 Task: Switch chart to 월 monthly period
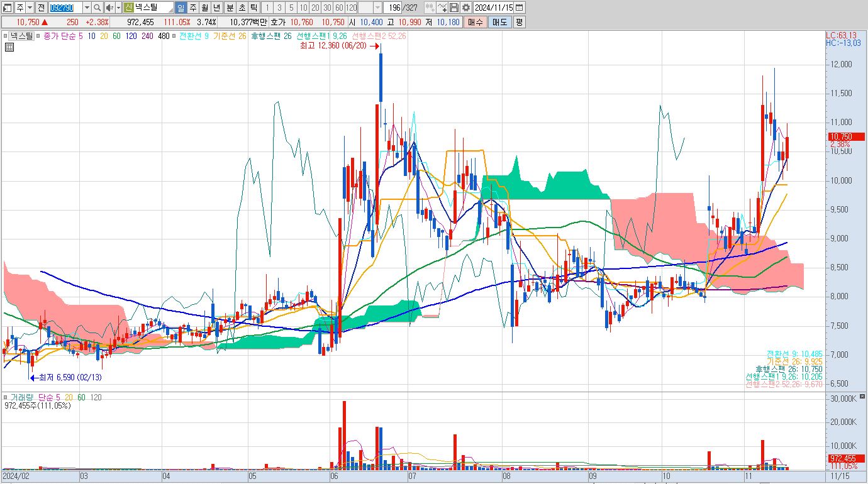(205, 8)
